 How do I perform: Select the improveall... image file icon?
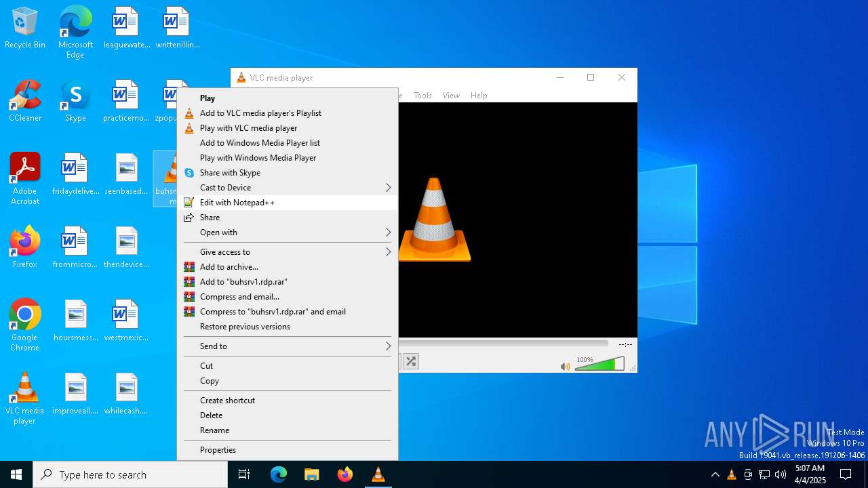click(x=76, y=394)
